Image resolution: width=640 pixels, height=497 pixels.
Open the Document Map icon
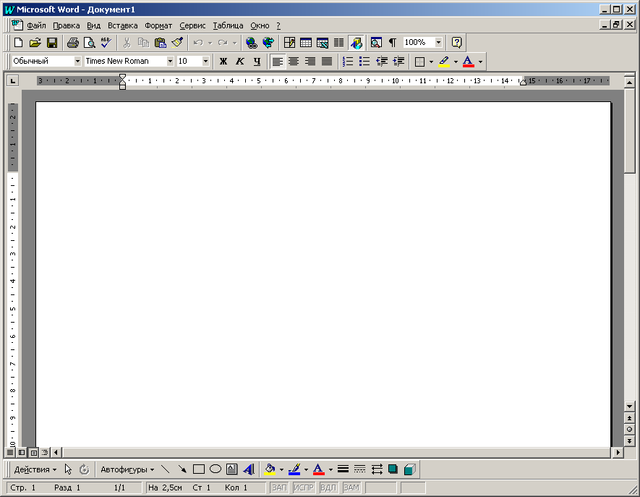click(x=376, y=42)
